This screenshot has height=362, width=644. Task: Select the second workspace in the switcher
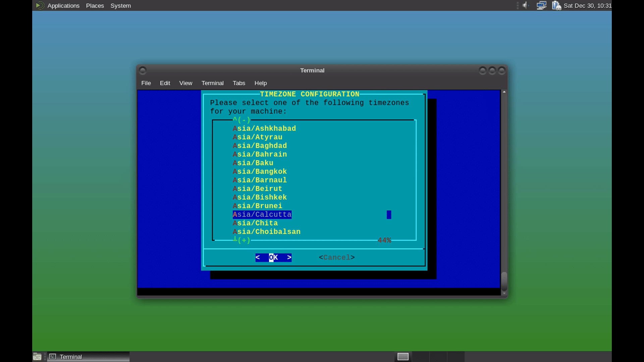point(420,357)
